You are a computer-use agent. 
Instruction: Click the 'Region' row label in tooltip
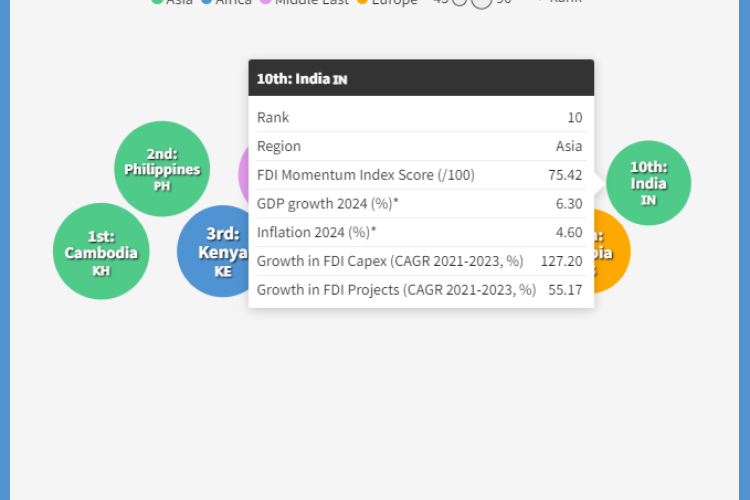(279, 146)
